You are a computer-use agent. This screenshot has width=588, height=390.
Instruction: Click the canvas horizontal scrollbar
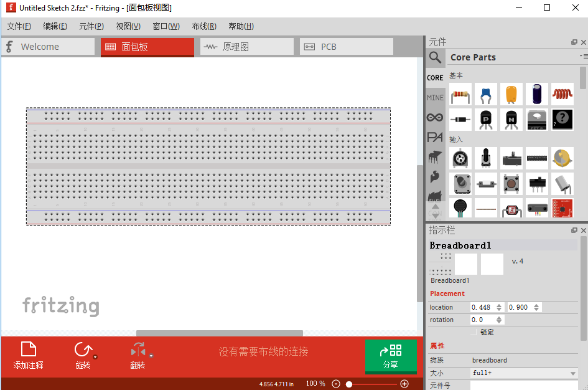[220, 333]
